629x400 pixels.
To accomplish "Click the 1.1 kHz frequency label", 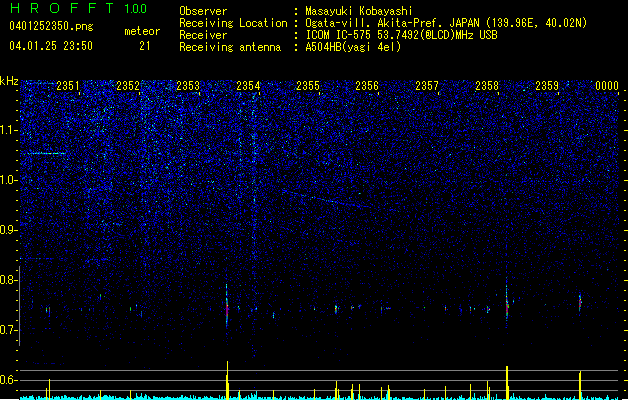I will click(x=9, y=130).
